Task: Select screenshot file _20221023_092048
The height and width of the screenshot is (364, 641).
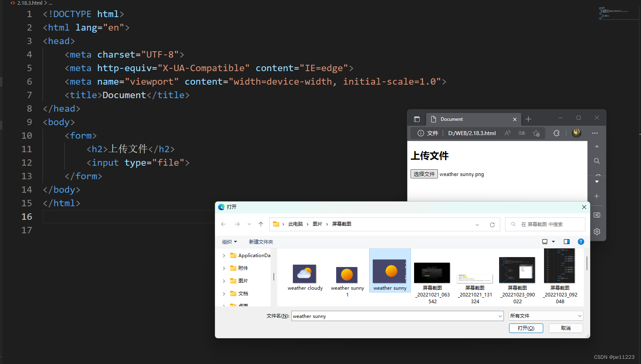Action: click(560, 277)
